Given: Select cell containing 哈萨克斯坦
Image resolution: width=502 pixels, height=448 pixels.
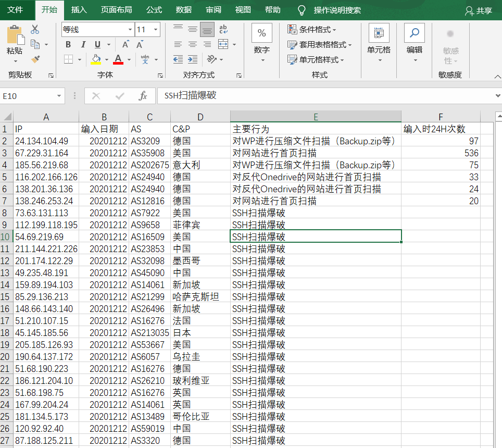Looking at the screenshot, I should [200, 297].
